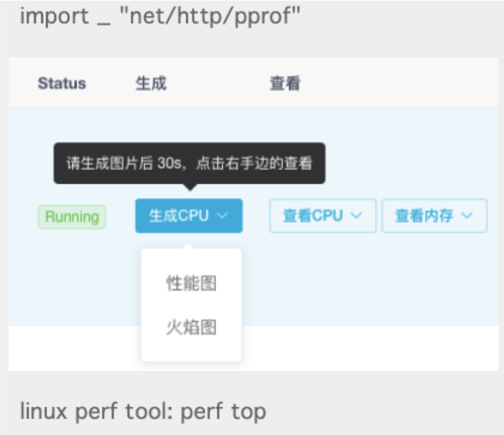Select 性能图 from the dropdown menu
The image size is (504, 435).
click(191, 283)
